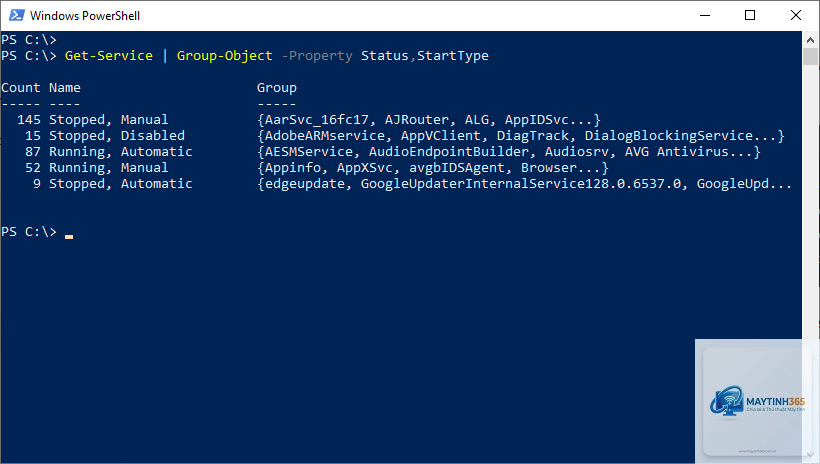Click the 'Stopped, Manual' row name
This screenshot has width=820, height=464.
pyautogui.click(x=109, y=120)
